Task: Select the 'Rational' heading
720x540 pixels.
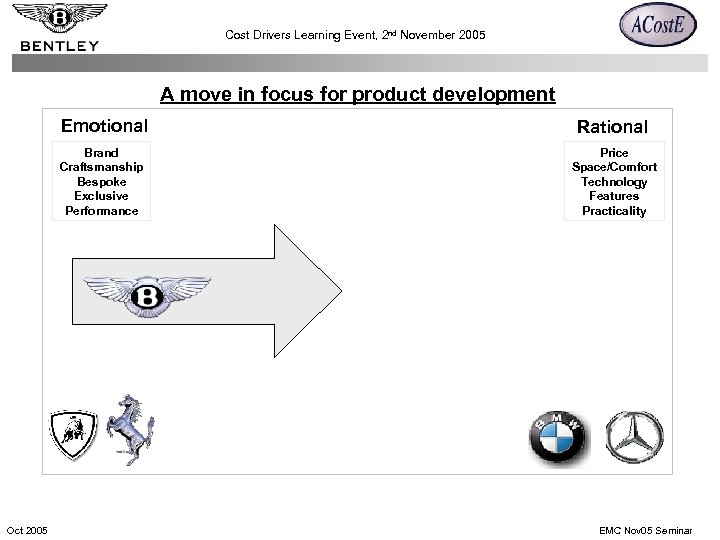Action: (x=612, y=127)
